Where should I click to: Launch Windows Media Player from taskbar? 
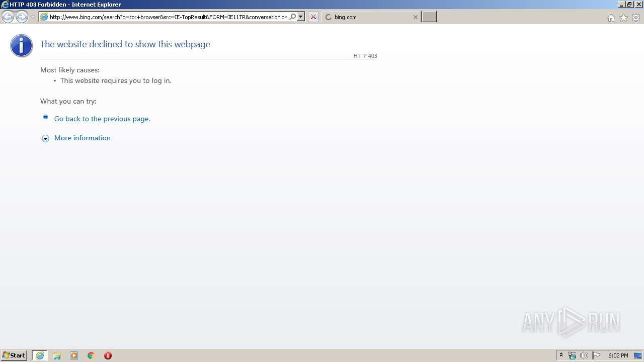pyautogui.click(x=74, y=355)
